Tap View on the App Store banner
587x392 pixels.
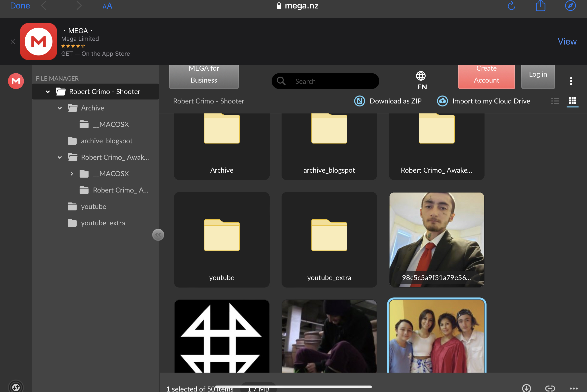pos(567,42)
